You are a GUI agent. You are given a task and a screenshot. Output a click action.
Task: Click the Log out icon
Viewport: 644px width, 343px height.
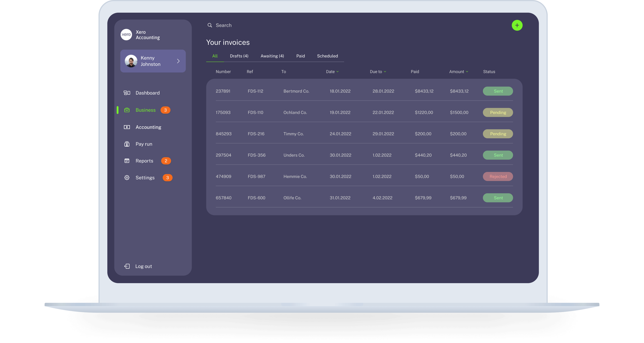click(x=127, y=266)
